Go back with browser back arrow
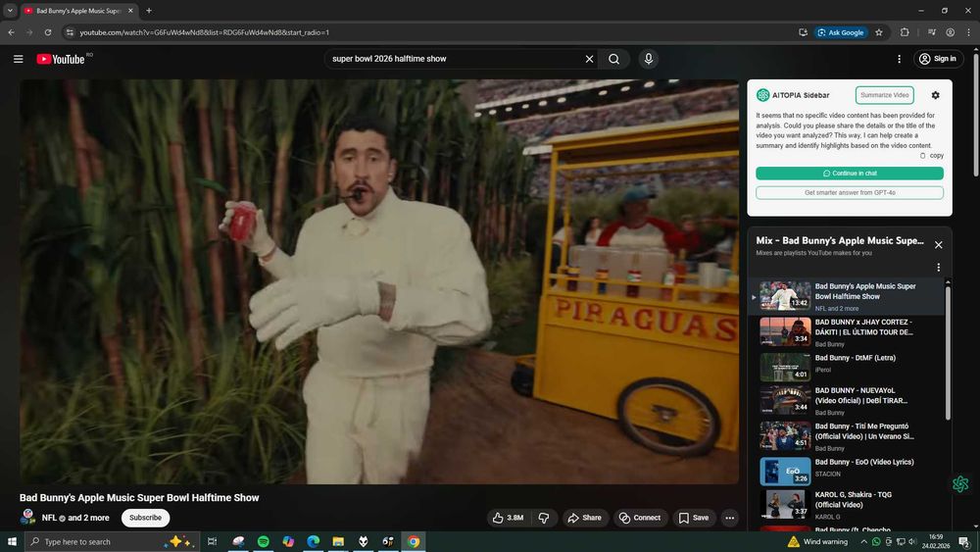Viewport: 980px width, 552px height. pos(11,32)
